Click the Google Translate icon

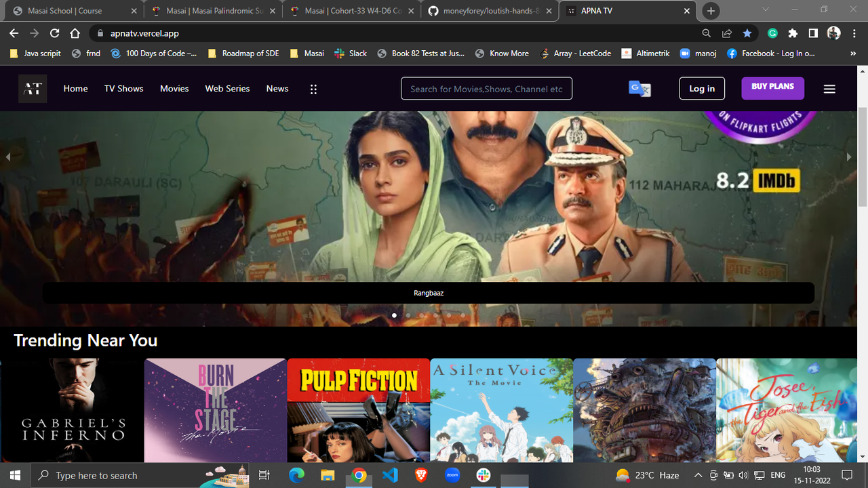pos(638,88)
